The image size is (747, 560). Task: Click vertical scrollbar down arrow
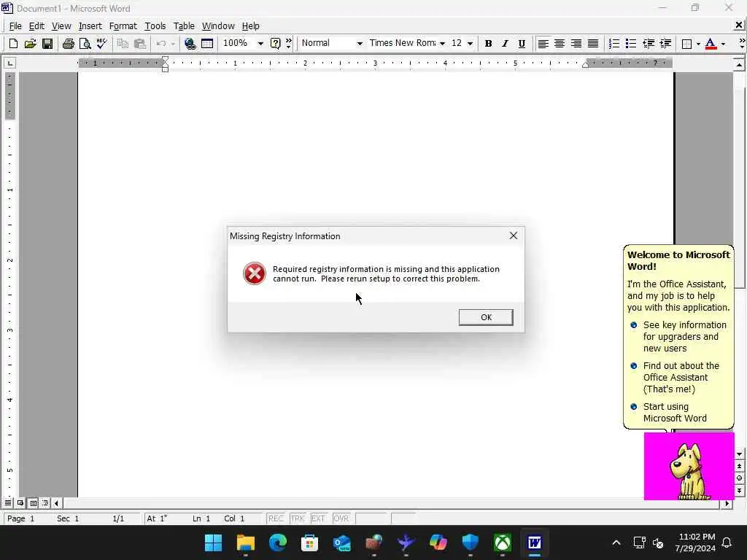pyautogui.click(x=740, y=454)
